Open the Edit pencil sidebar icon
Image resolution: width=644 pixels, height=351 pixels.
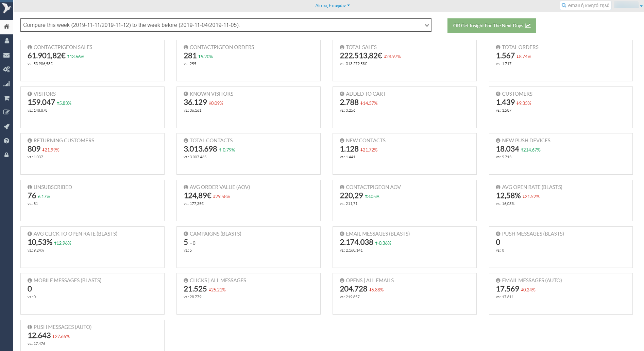click(x=6, y=112)
